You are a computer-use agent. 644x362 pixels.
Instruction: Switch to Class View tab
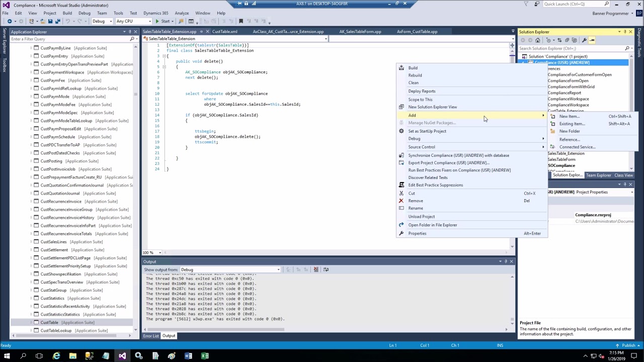[x=623, y=175]
